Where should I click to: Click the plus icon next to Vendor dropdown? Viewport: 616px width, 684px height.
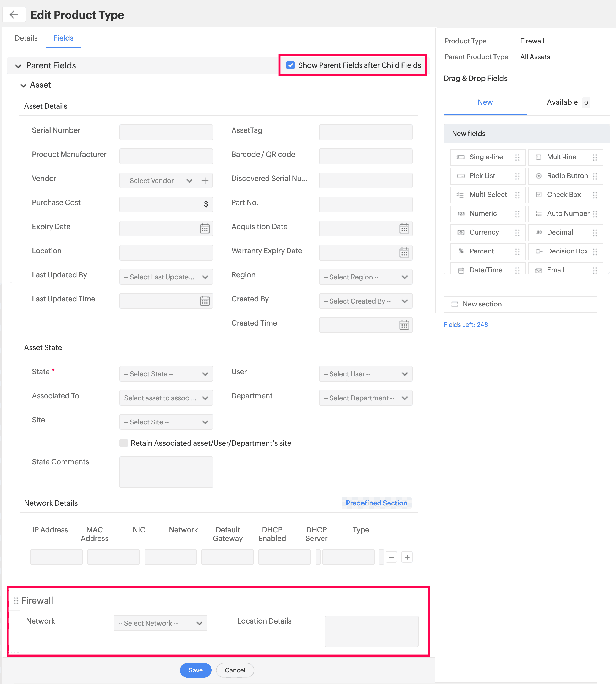click(205, 181)
